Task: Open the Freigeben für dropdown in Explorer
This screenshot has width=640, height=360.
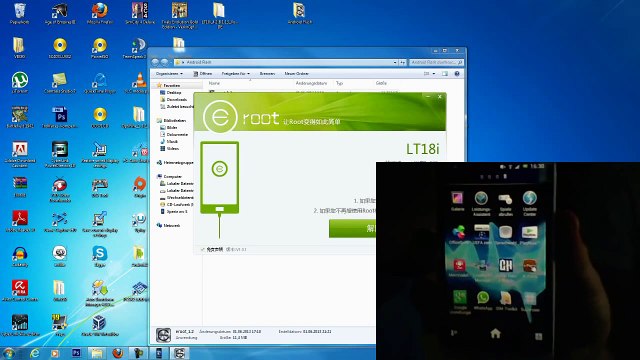Action: 236,74
